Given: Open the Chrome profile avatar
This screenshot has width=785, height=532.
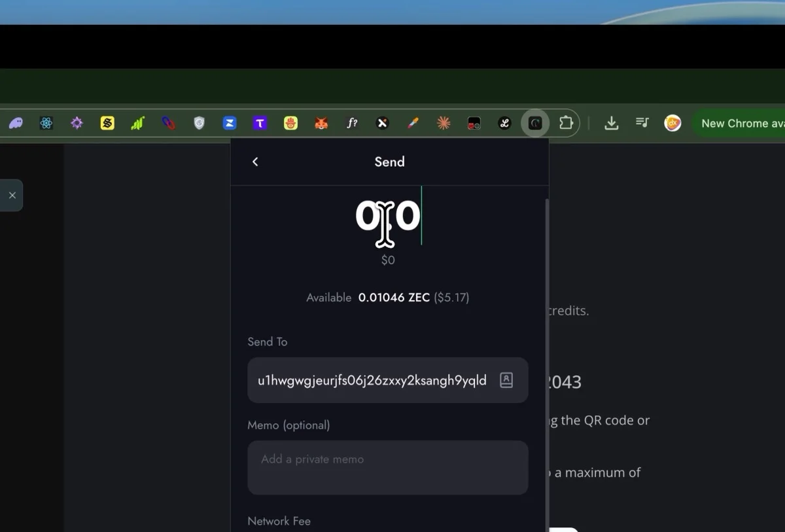Looking at the screenshot, I should 672,123.
